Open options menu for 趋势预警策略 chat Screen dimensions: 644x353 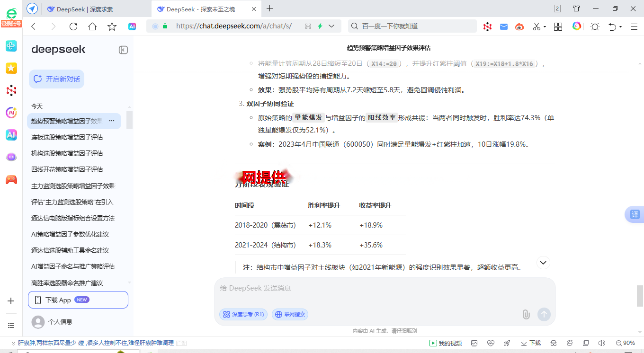coord(112,121)
